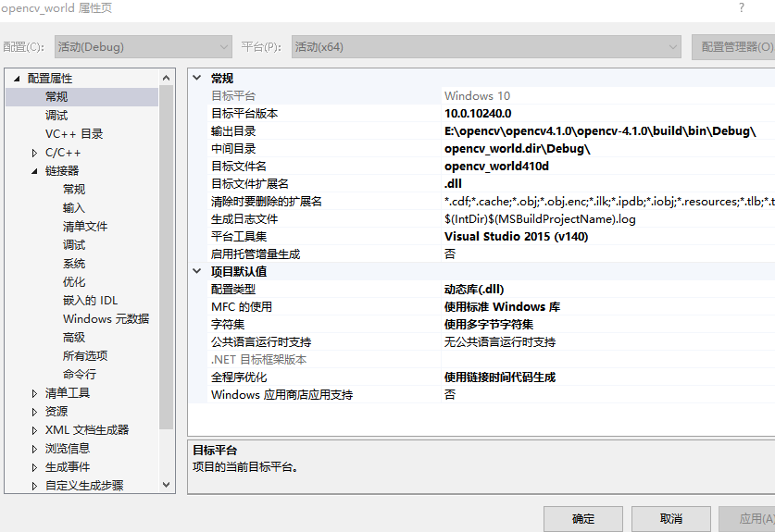
Task: Click the tree scrollbar up arrow
Action: 166,78
